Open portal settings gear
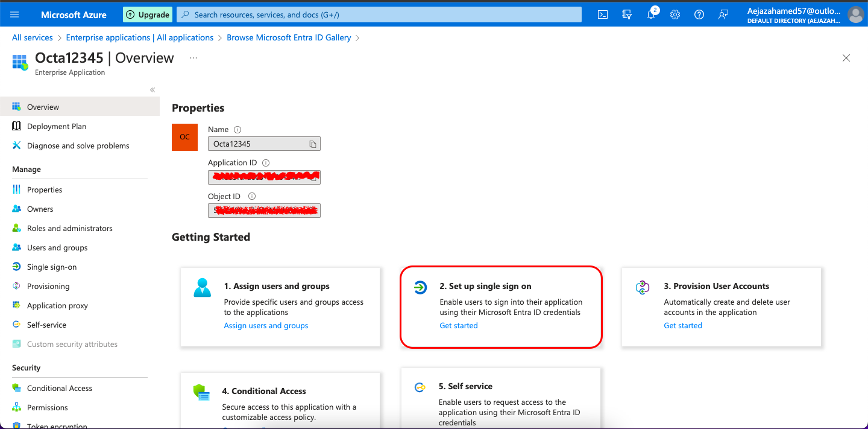The height and width of the screenshot is (429, 868). [675, 14]
